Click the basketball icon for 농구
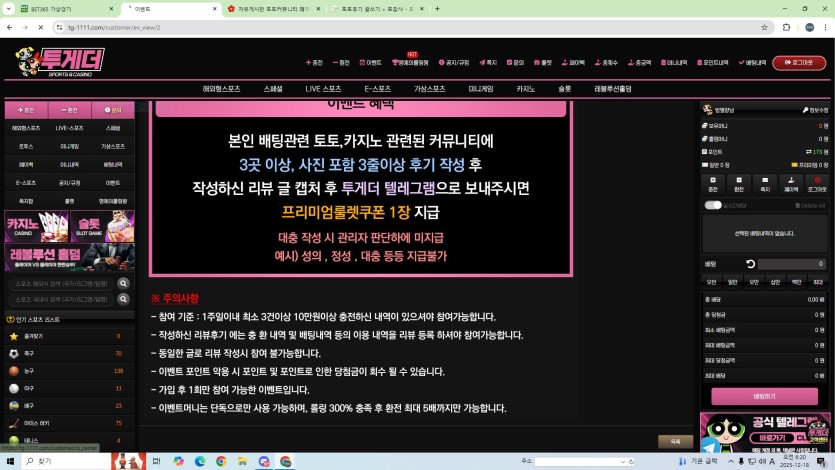The image size is (835, 470). tap(11, 371)
